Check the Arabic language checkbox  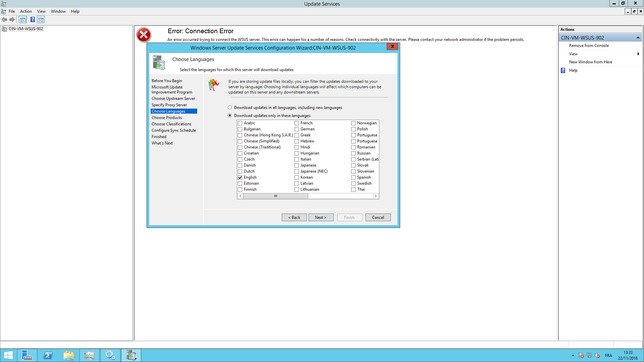click(x=240, y=123)
